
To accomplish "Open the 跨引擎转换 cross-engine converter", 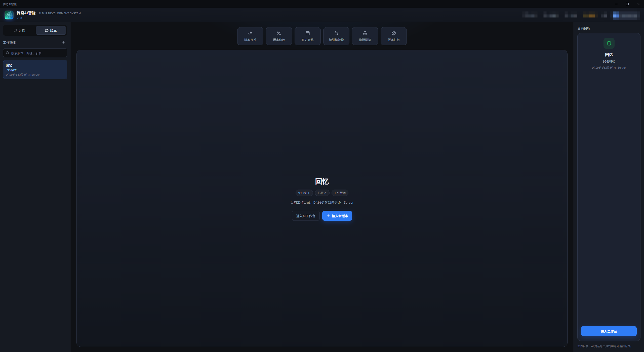I will tap(336, 36).
